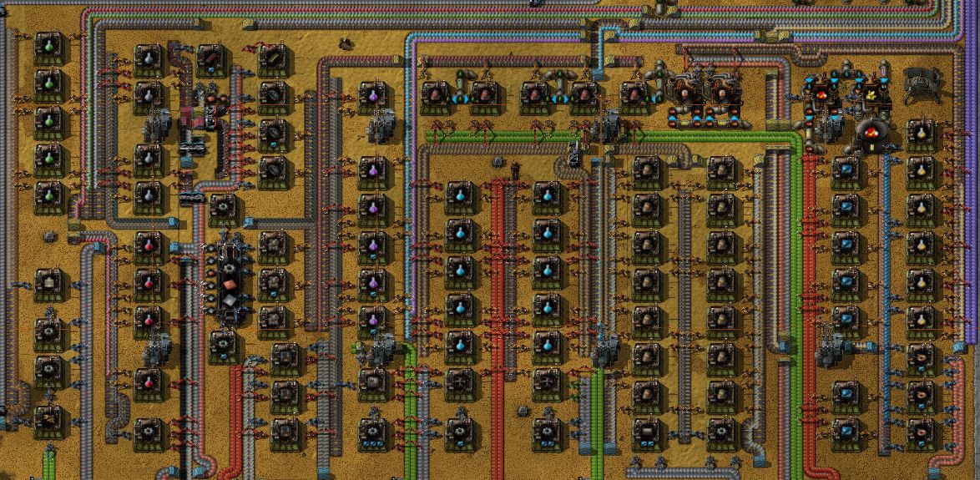Select the bottom assembler with red ring icon

[921, 433]
